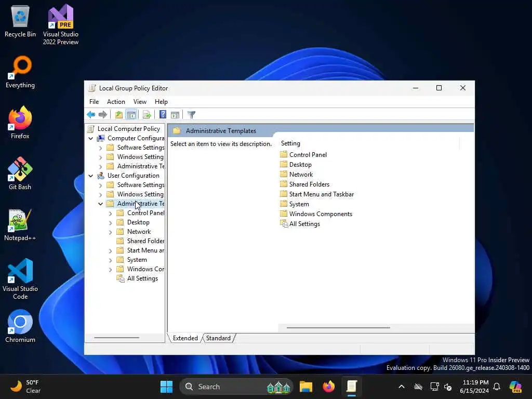Expand Software Settings under User Configuration

100,185
